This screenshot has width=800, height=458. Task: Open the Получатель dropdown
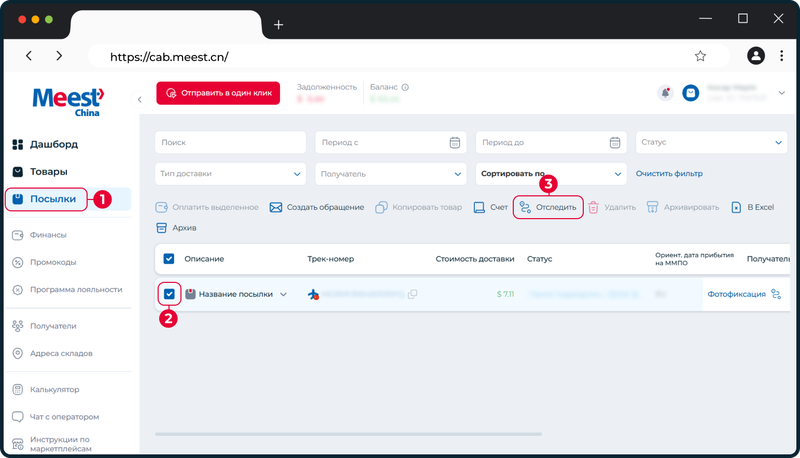(x=391, y=174)
